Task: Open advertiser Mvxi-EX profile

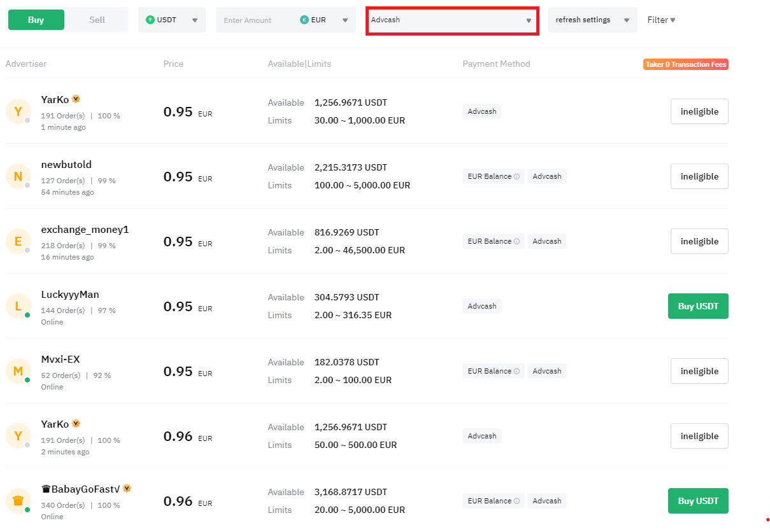Action: (61, 359)
